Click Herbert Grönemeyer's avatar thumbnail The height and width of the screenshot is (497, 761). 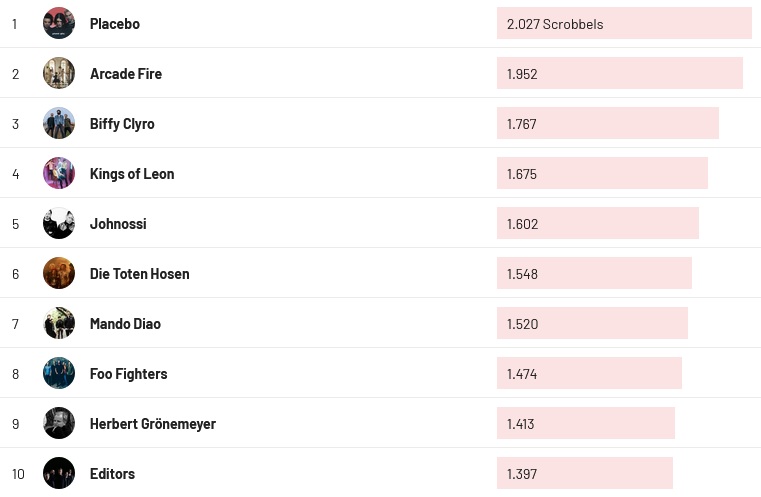[x=59, y=423]
